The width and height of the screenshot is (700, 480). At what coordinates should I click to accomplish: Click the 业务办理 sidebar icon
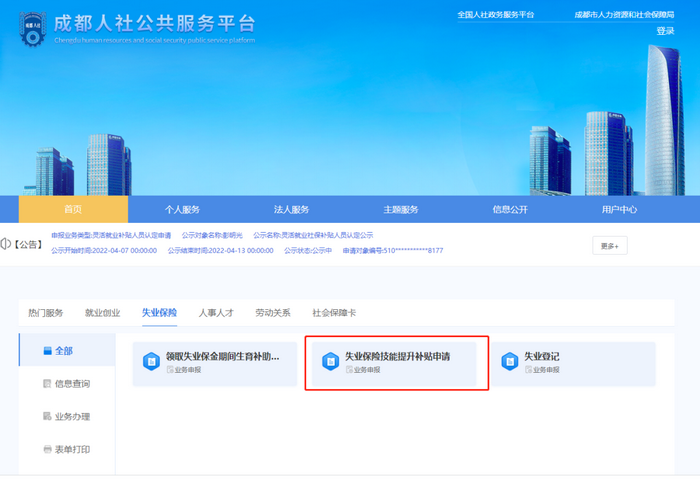(46, 416)
